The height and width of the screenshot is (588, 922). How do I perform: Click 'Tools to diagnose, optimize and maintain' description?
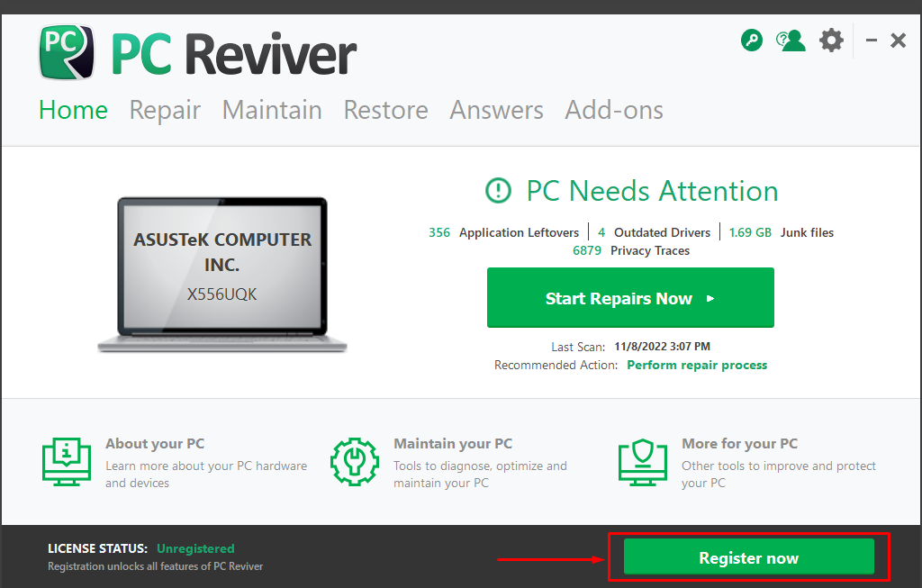481,474
